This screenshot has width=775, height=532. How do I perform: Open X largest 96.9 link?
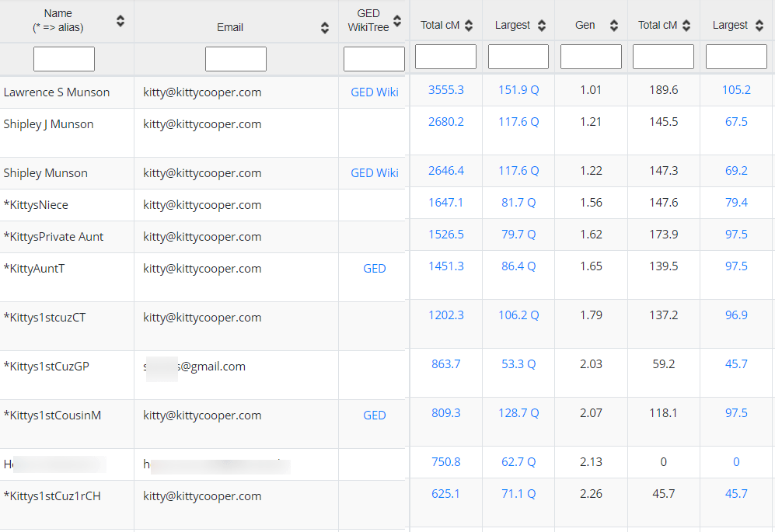[x=736, y=315]
